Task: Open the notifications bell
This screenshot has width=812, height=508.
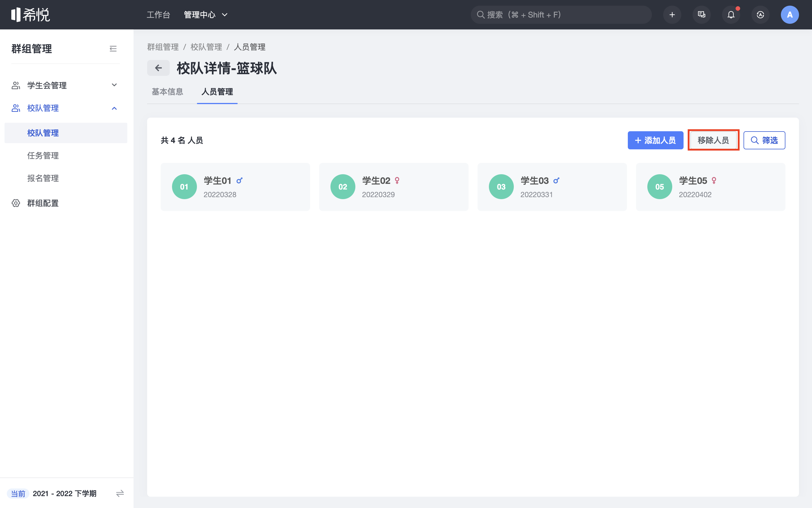Action: [731, 15]
